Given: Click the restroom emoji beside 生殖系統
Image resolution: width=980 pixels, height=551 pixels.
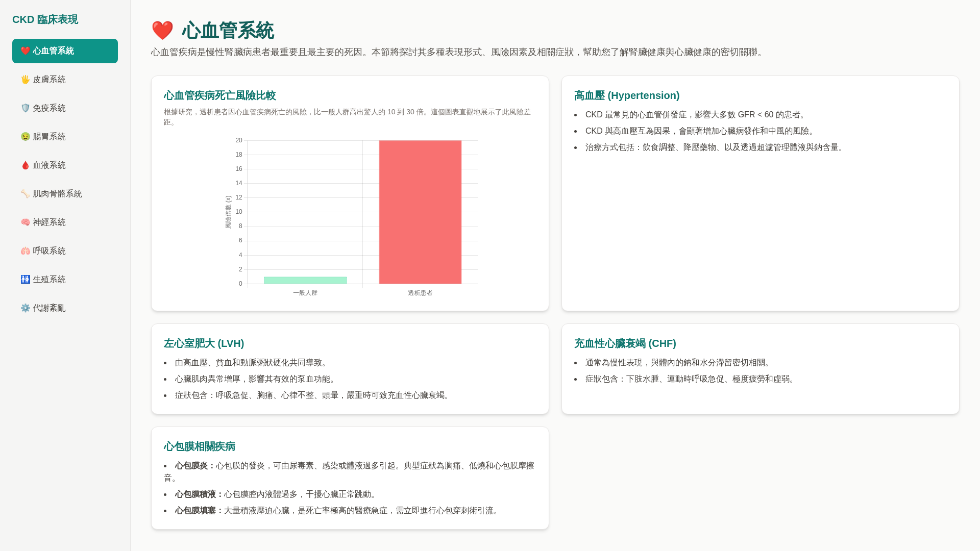Looking at the screenshot, I should 25,280.
